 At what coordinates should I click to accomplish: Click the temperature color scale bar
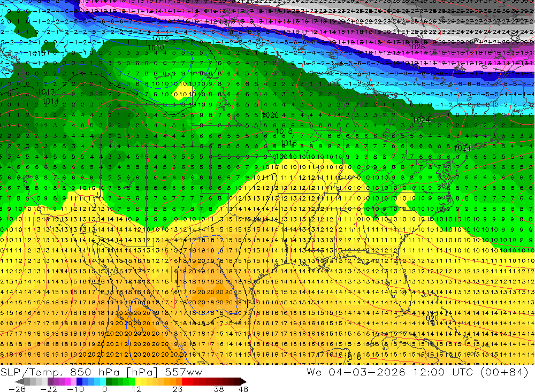click(131, 381)
